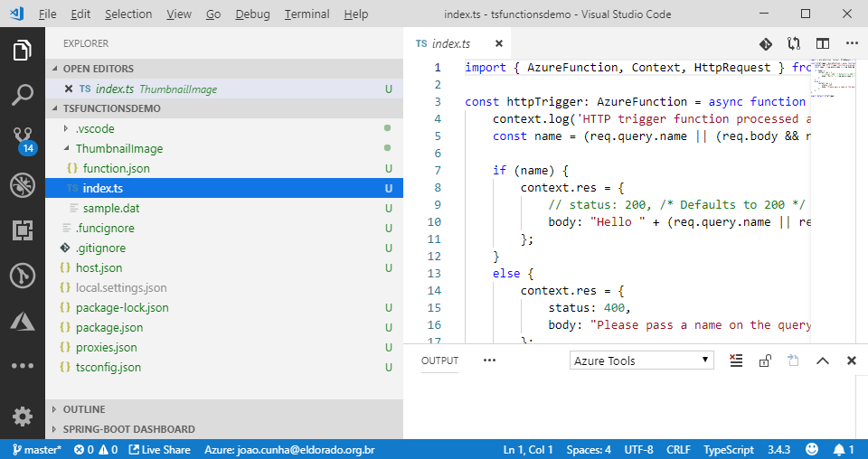Open the output log file icon
Image resolution: width=868 pixels, height=459 pixels.
(793, 361)
